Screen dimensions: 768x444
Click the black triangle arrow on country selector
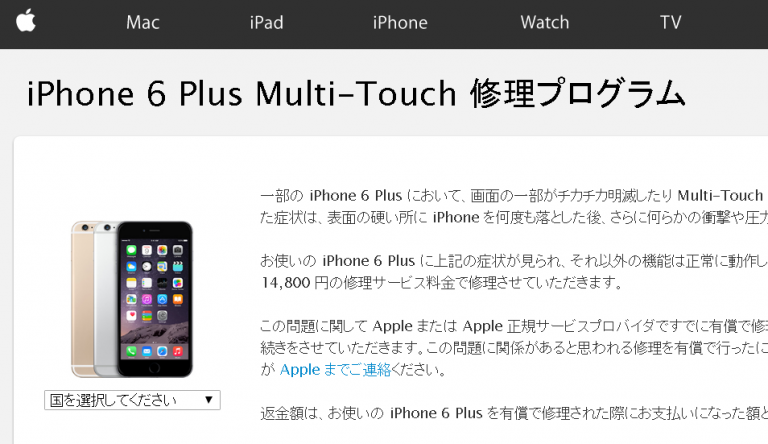209,399
